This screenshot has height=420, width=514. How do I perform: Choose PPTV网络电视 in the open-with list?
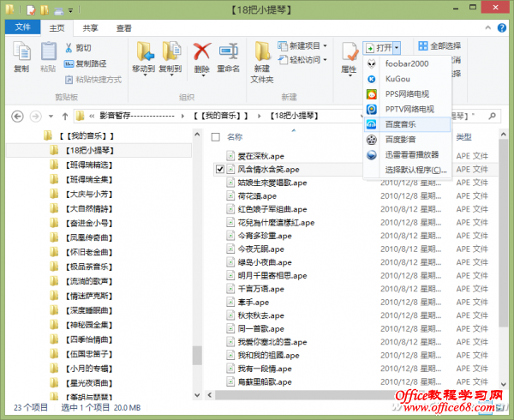(407, 109)
